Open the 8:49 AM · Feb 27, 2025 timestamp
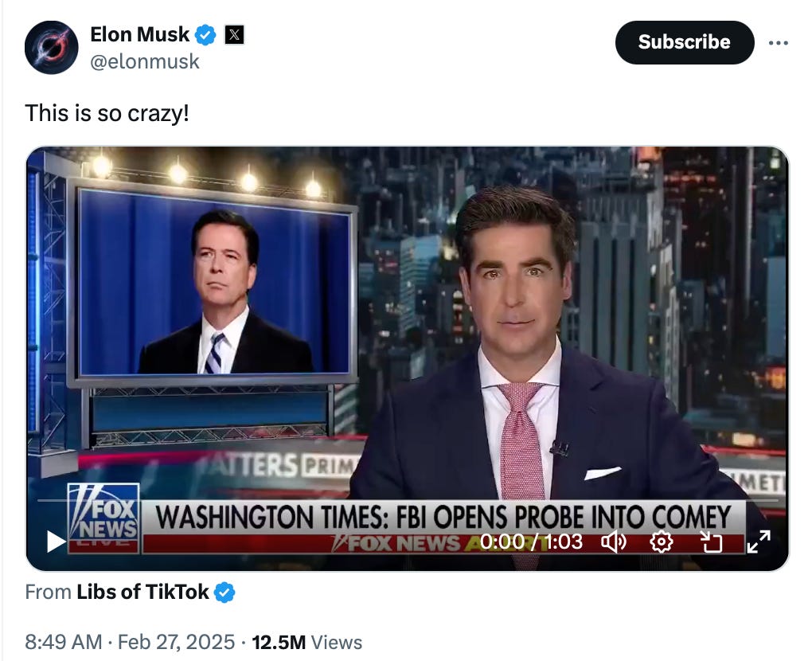Viewport: 812px width, 661px height. click(x=130, y=642)
